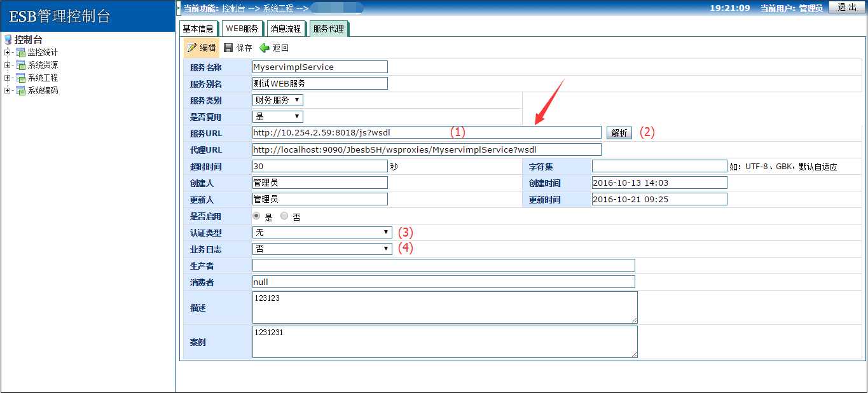Screen dimensions: 868x393
Task: Click the 创建人 input field
Action: pos(320,183)
